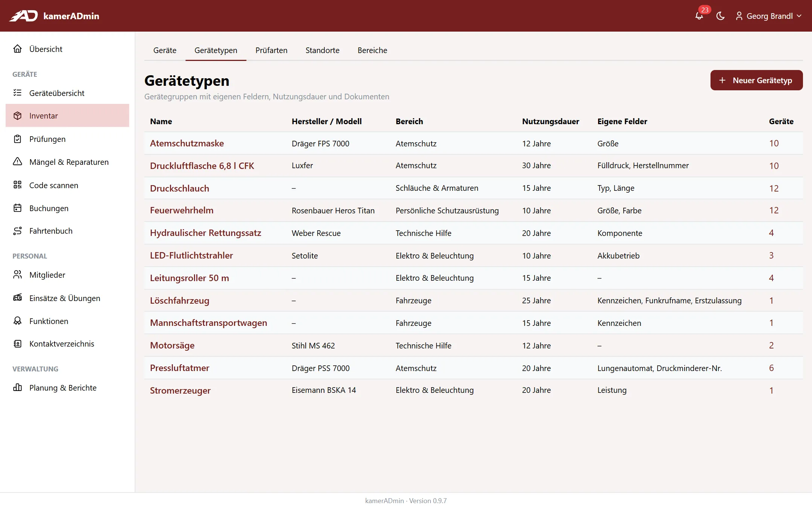Click device count 6 in Pressluftatmer row
The height and width of the screenshot is (508, 812).
pyautogui.click(x=771, y=368)
